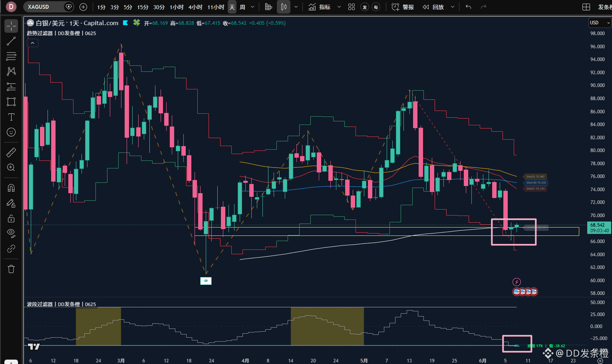Select the crosshair cursor tool

[x=11, y=26]
